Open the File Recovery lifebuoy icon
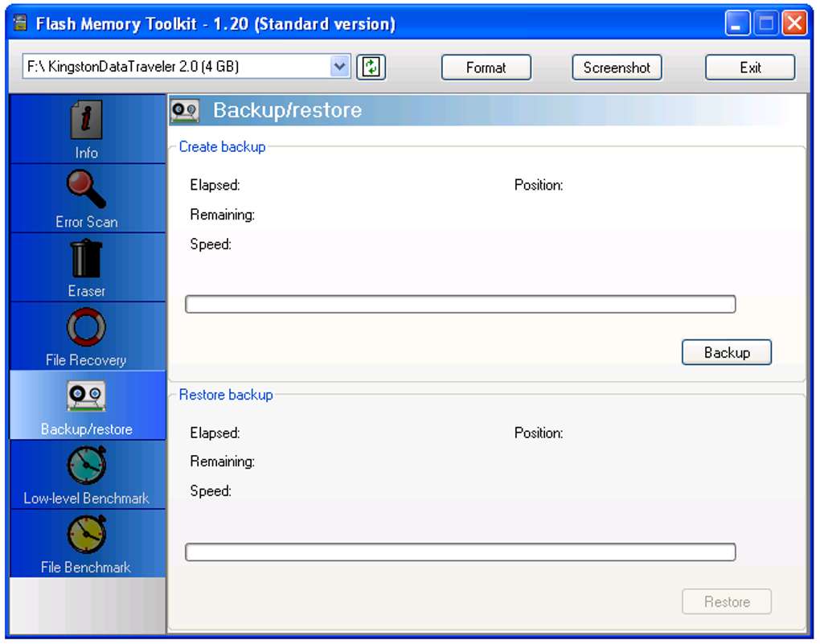 pyautogui.click(x=86, y=327)
